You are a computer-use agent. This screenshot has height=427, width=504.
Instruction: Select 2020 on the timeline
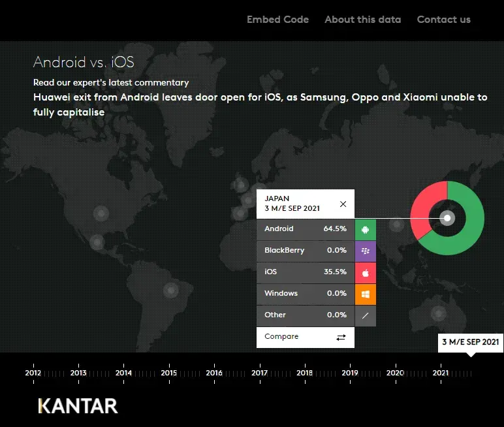[395, 373]
